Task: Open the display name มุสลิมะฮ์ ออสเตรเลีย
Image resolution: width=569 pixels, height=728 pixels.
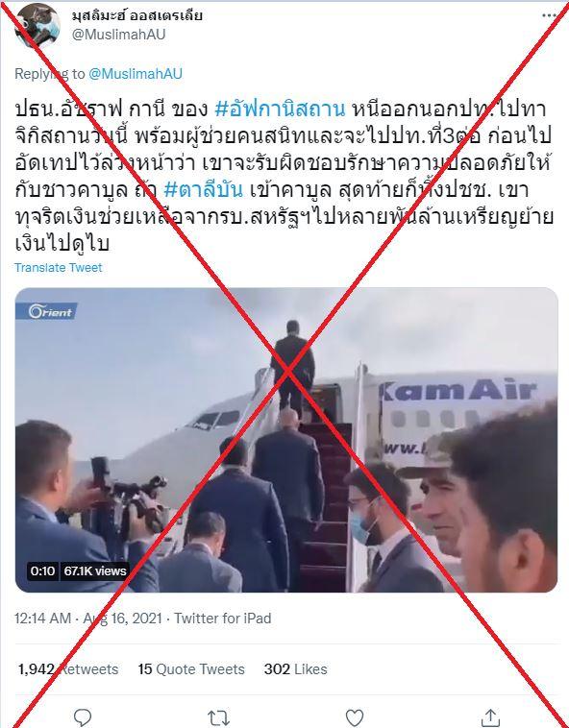Action: click(x=137, y=15)
